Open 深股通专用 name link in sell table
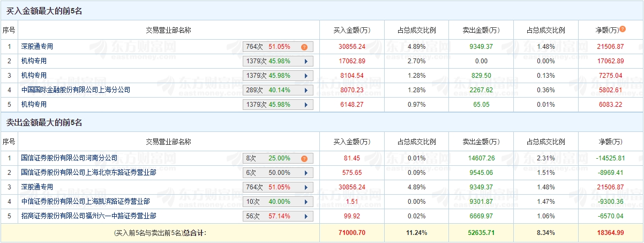This screenshot has height=243, width=644. 37,187
